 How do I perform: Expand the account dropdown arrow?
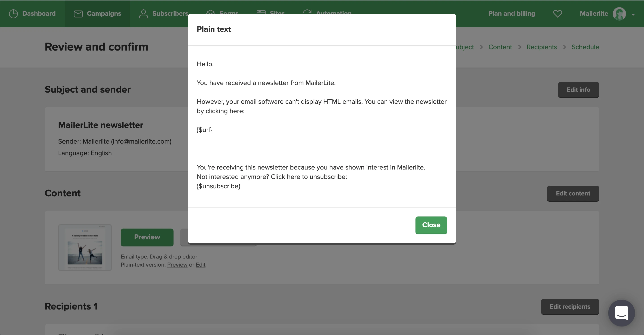633,15
